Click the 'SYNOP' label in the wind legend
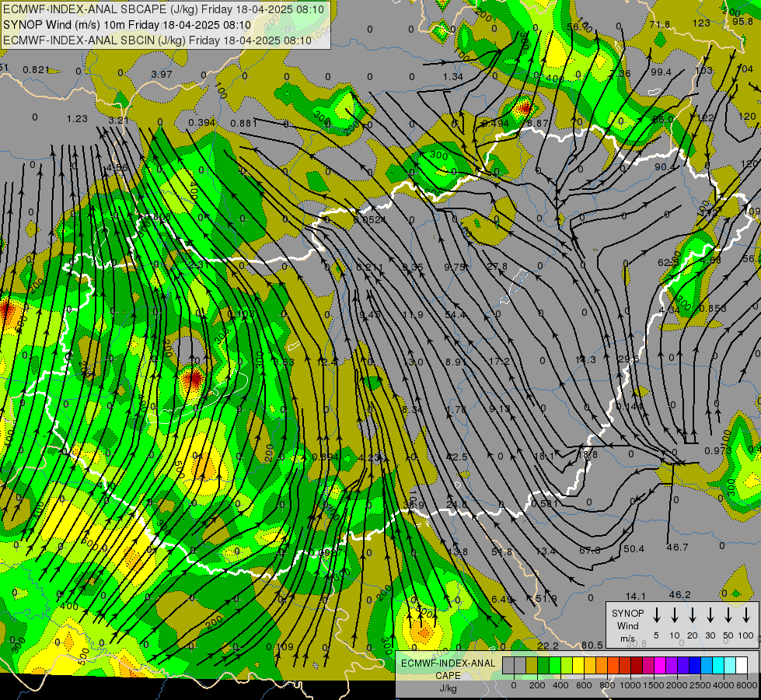 (627, 613)
